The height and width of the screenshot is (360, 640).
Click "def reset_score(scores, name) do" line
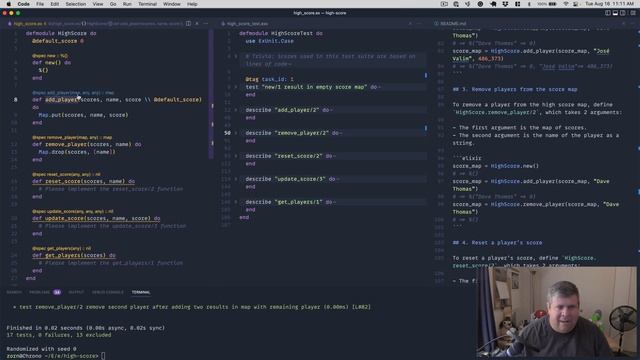point(84,181)
